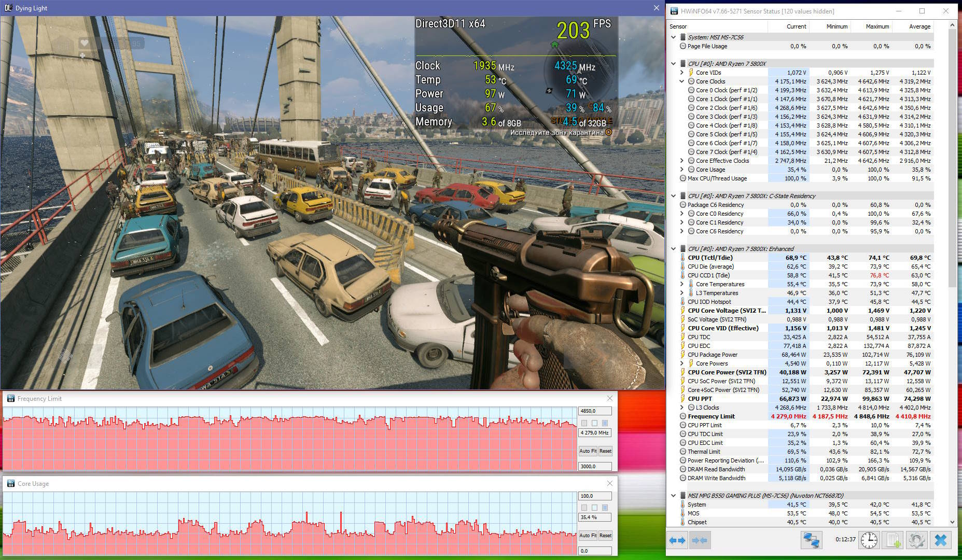The image size is (962, 560).
Task: Select the CPU Package Power row
Action: pos(806,355)
